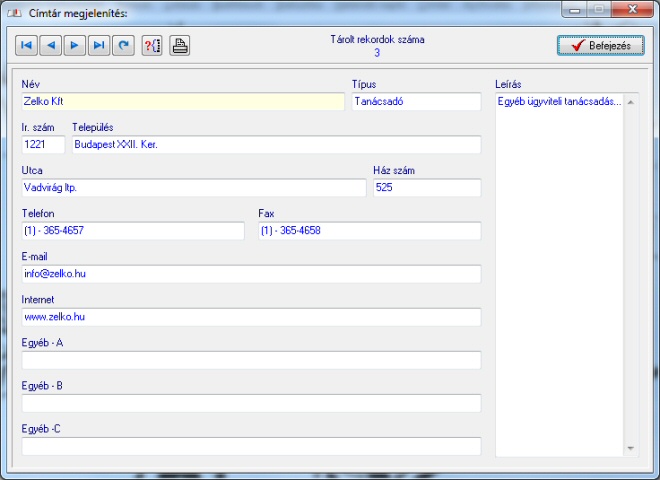Minimize the Címtár megjelenítés window
The width and height of the screenshot is (660, 480).
[575, 9]
